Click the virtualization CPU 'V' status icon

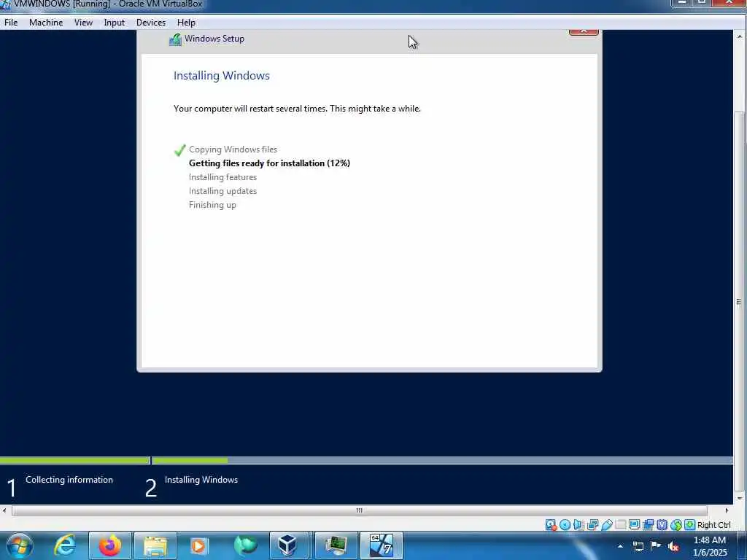pyautogui.click(x=662, y=525)
